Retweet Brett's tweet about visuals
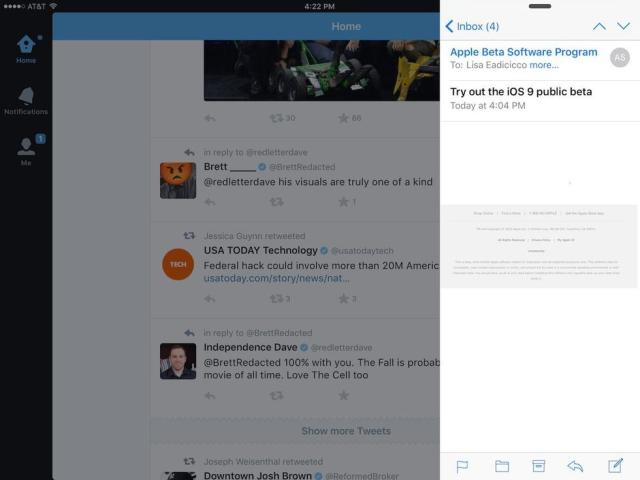Viewport: 640px width, 480px height. pos(276,202)
